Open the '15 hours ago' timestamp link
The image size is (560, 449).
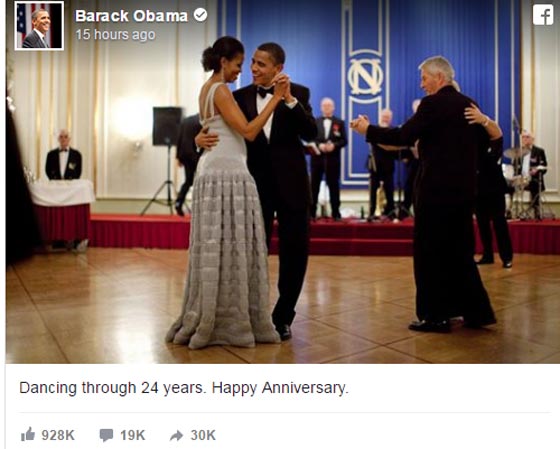coord(115,35)
